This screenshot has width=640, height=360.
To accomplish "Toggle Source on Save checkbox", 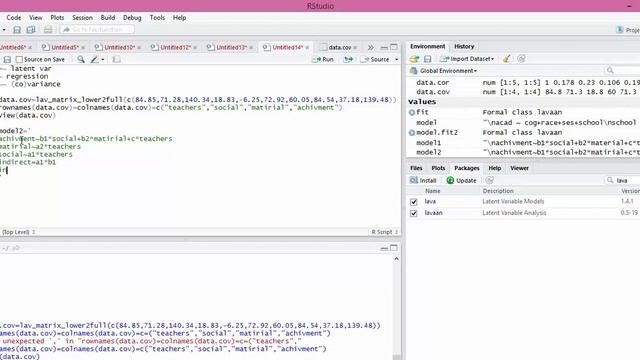I will 19,60.
